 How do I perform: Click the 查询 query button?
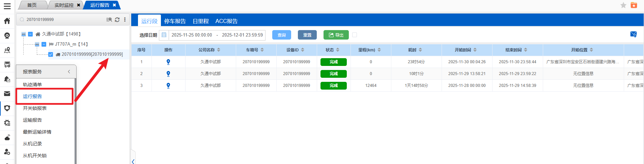[281, 35]
